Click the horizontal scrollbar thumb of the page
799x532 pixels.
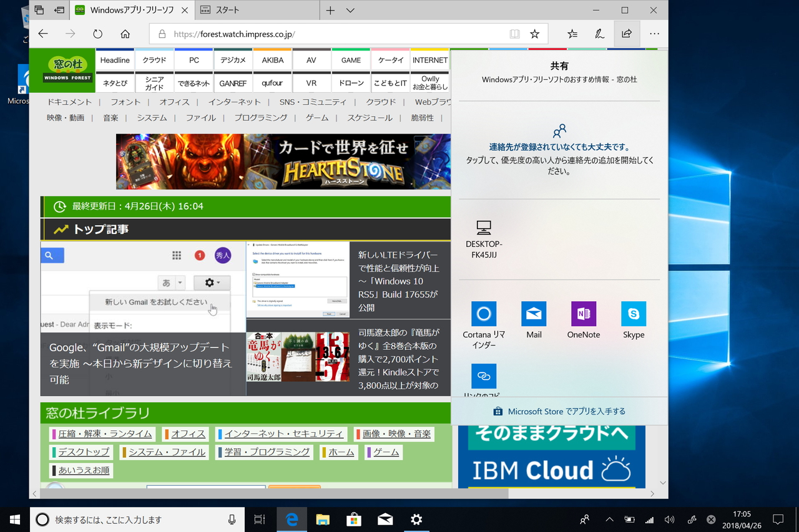click(x=274, y=493)
